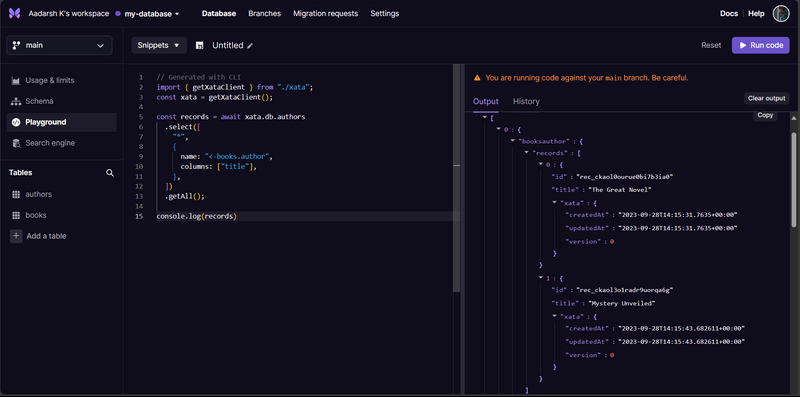
Task: Click the columns: ["title"] line
Action: tap(219, 167)
